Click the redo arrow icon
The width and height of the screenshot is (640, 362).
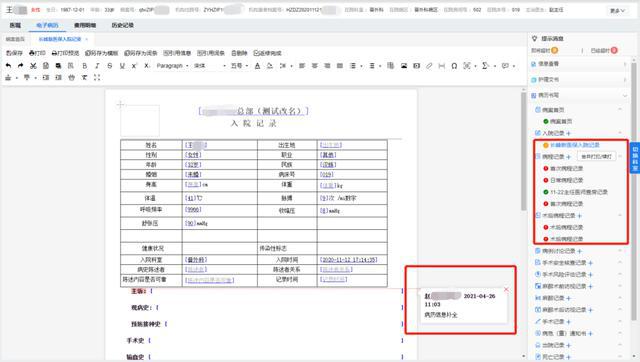(20, 66)
